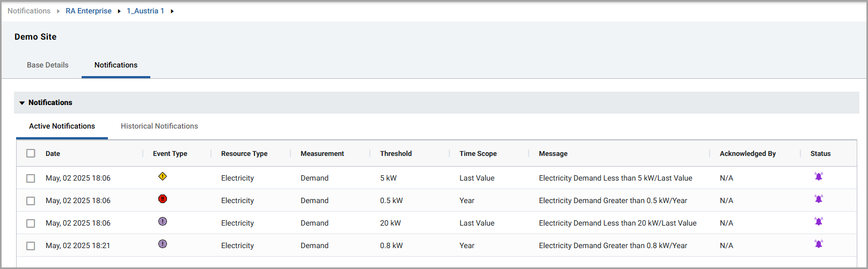Open the Historical Notifications tab

[x=159, y=126]
